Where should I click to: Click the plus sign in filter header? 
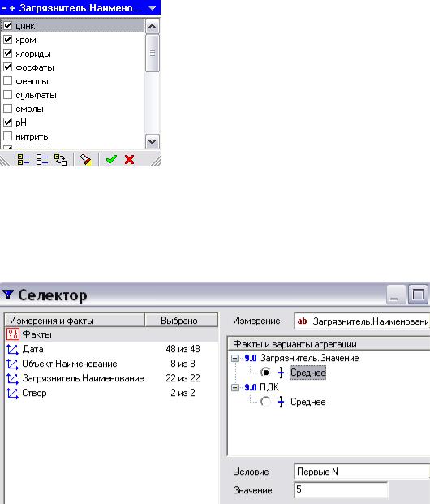pyautogui.click(x=12, y=8)
